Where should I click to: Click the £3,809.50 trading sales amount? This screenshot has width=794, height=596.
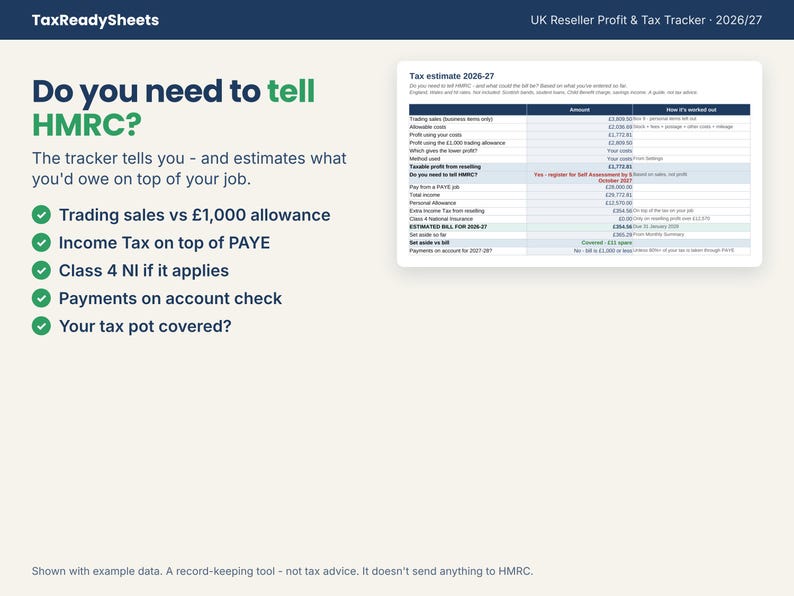pyautogui.click(x=620, y=119)
